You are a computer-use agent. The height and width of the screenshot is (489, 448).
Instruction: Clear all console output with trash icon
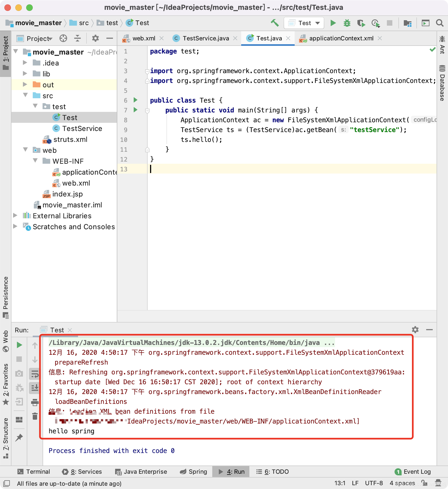[x=35, y=416]
